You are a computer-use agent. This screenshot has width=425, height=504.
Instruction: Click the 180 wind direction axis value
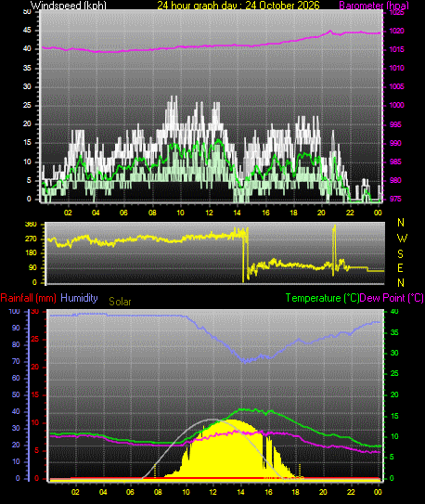(x=31, y=253)
